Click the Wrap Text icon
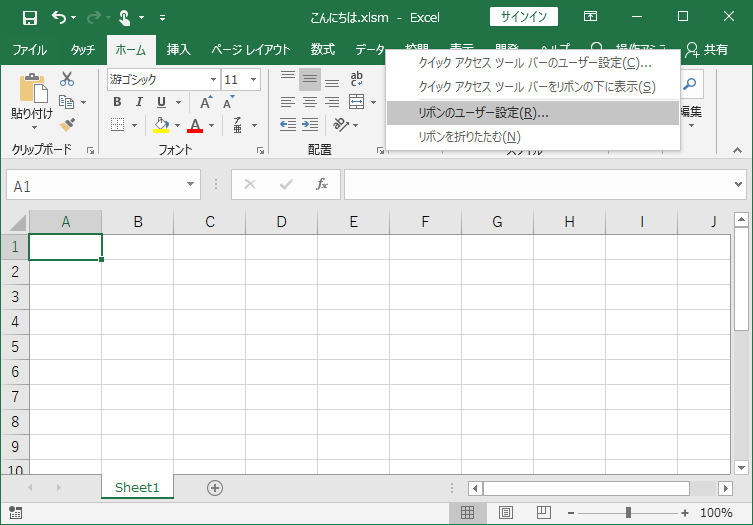The height and width of the screenshot is (525, 753). (x=356, y=79)
